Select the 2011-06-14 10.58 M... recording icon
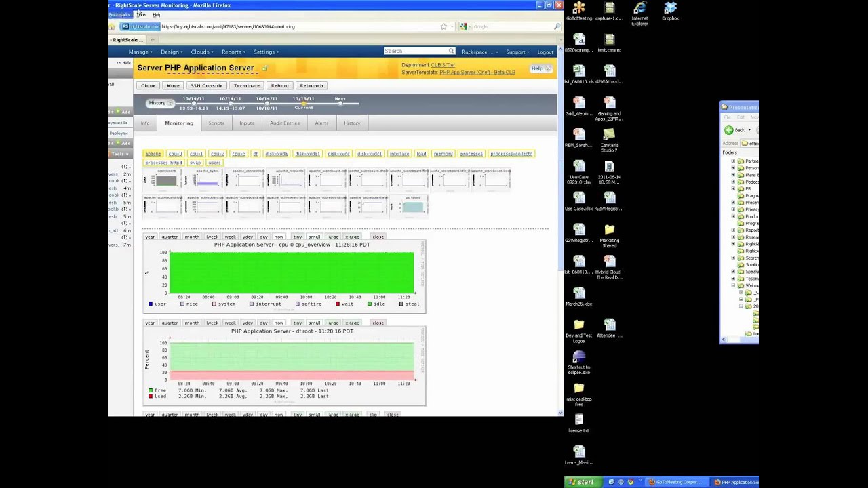 (x=609, y=172)
